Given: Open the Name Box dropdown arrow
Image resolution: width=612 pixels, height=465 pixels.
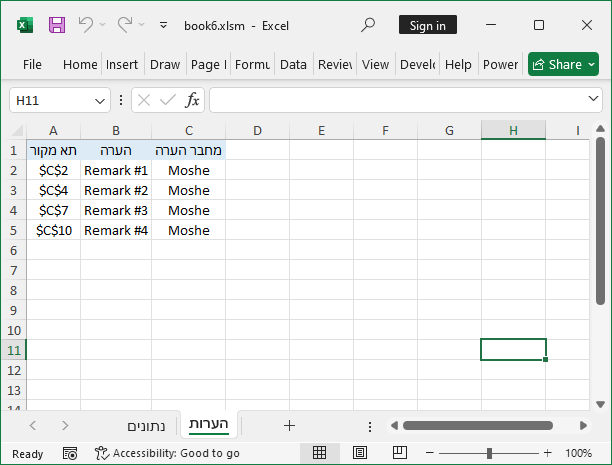Looking at the screenshot, I should [x=100, y=100].
